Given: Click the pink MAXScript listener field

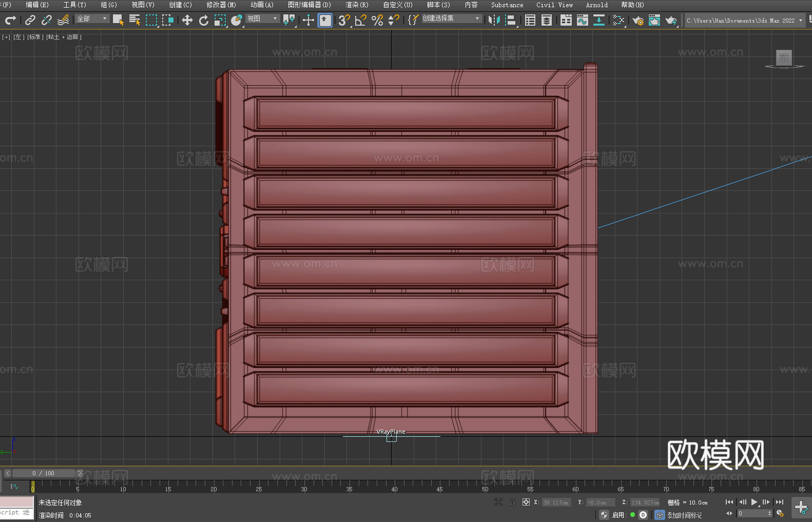Looking at the screenshot, I should pyautogui.click(x=16, y=502).
